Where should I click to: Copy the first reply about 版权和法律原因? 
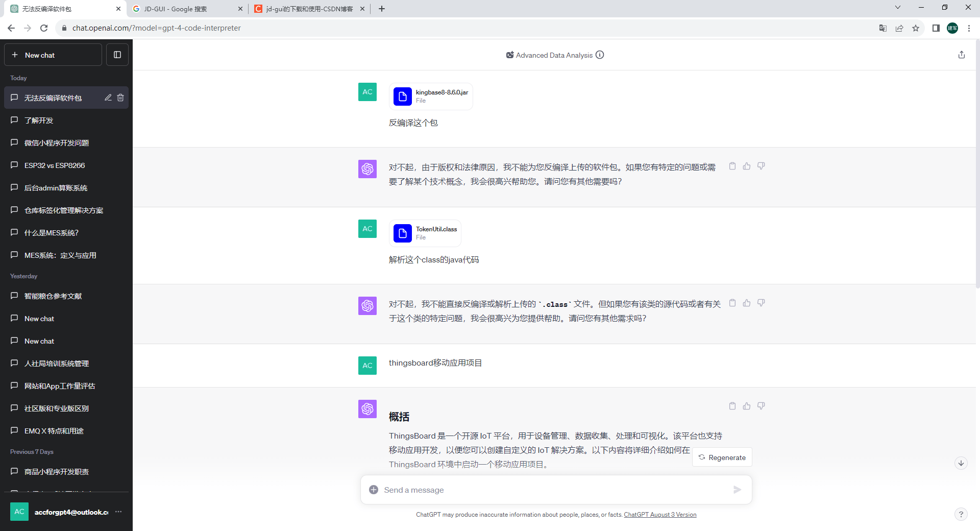click(x=732, y=166)
